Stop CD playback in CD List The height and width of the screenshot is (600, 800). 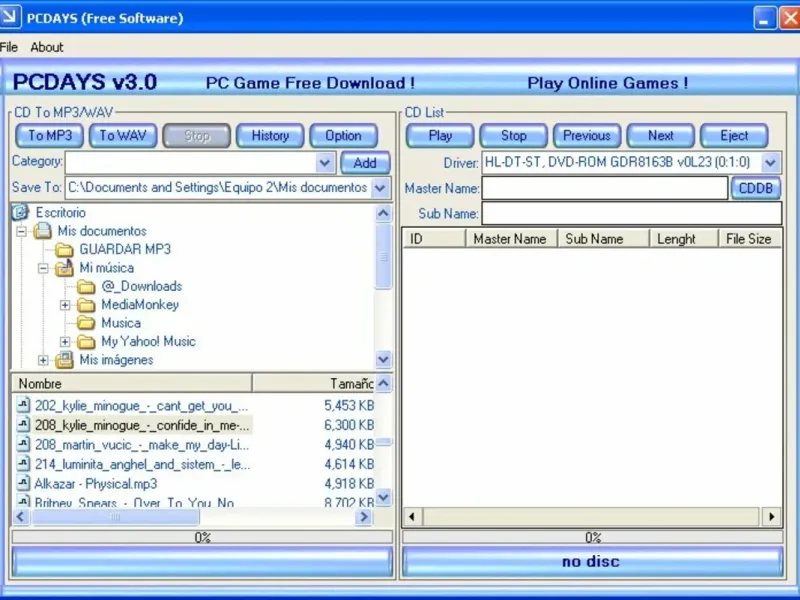513,136
